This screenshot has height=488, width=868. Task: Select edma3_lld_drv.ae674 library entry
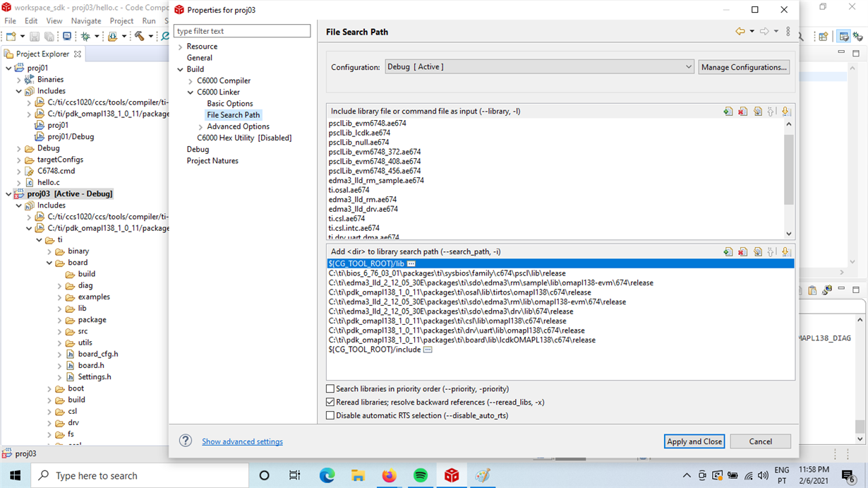[363, 209]
